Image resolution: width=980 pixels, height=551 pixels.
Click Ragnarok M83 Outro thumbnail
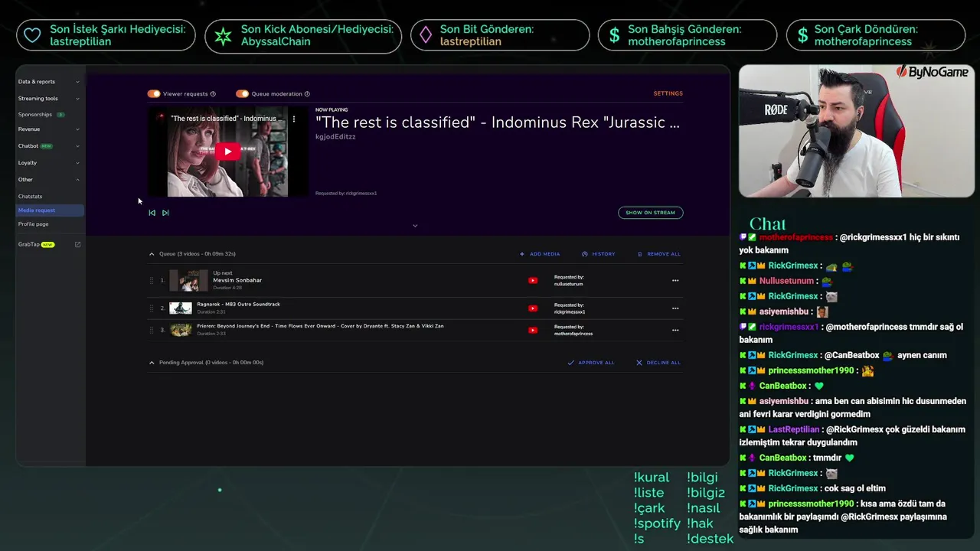tap(181, 308)
